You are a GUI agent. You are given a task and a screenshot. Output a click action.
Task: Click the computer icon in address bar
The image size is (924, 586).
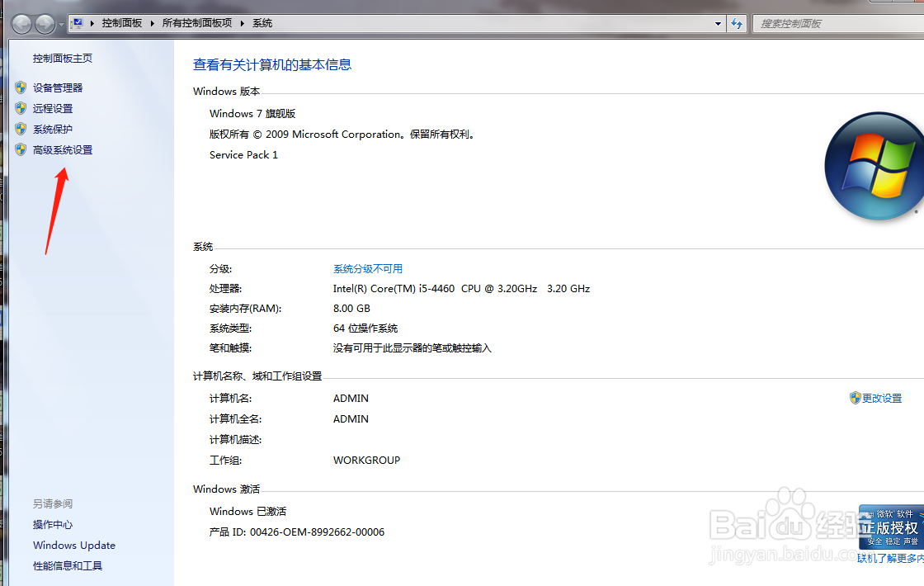point(78,23)
